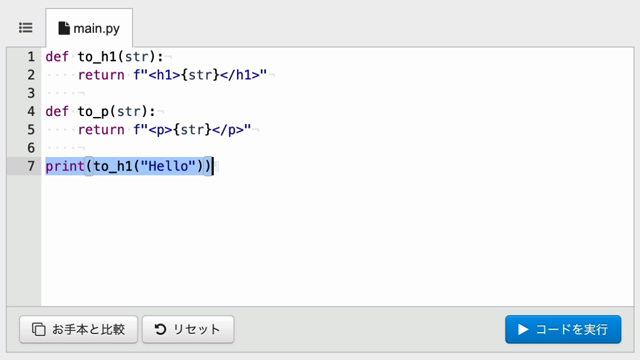Image resolution: width=640 pixels, height=360 pixels.
Task: Click line number 1 in gutter
Action: 31,57
